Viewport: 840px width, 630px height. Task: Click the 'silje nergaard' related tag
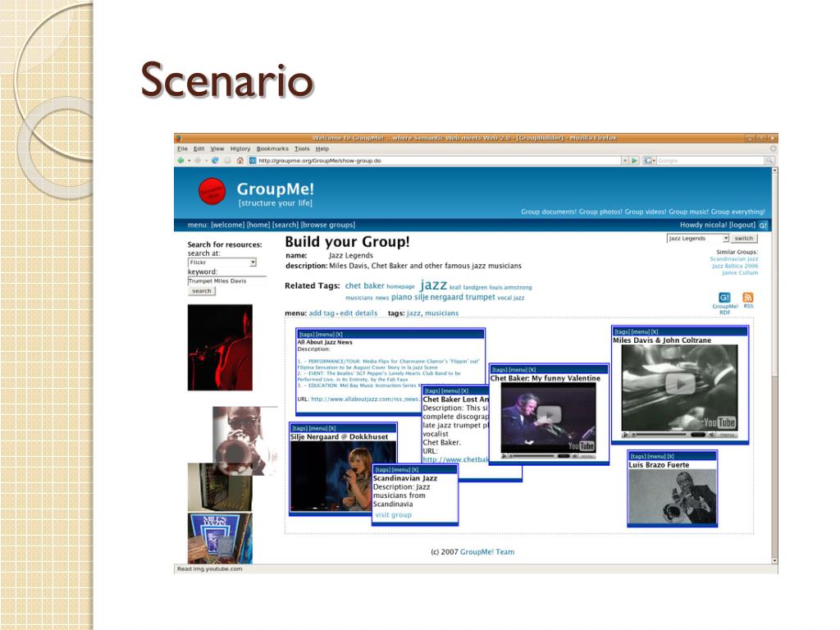pyautogui.click(x=439, y=297)
